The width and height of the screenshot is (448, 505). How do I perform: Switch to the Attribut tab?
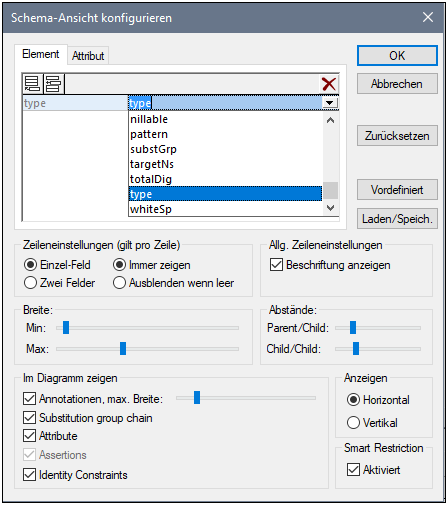click(88, 56)
